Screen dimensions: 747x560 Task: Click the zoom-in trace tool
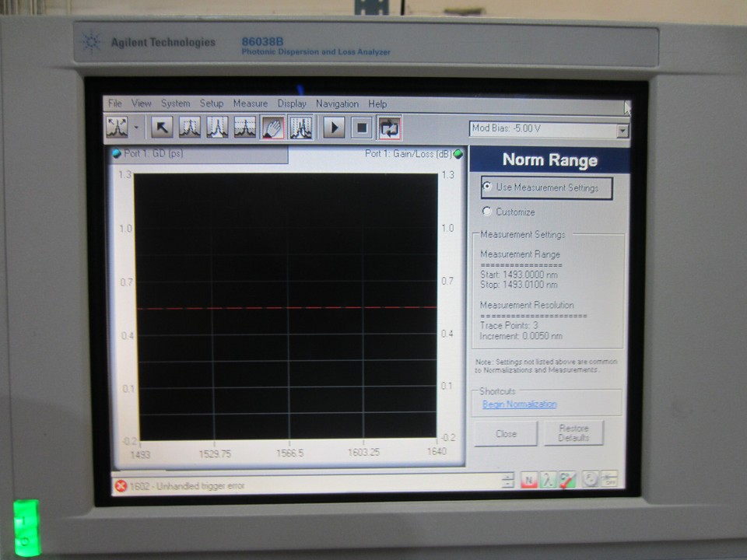pyautogui.click(x=191, y=128)
